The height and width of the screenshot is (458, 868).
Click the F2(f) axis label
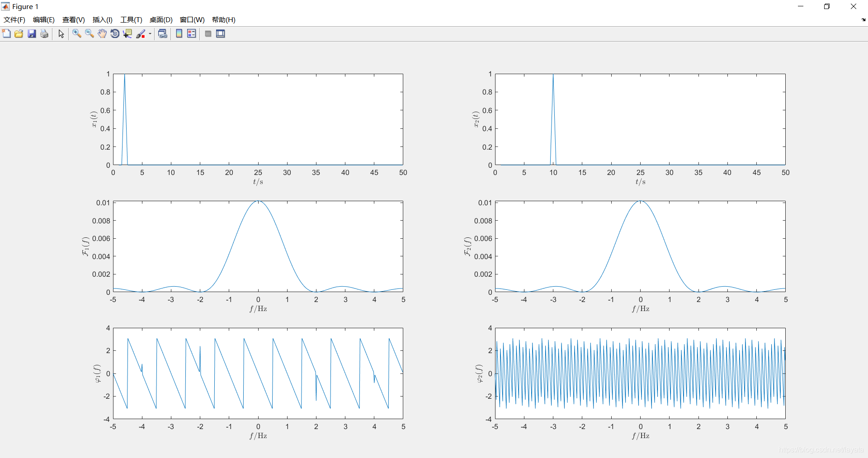[467, 246]
